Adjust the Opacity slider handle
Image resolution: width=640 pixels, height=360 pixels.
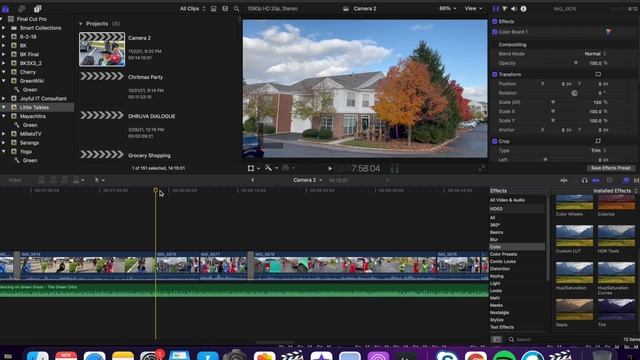pos(576,63)
